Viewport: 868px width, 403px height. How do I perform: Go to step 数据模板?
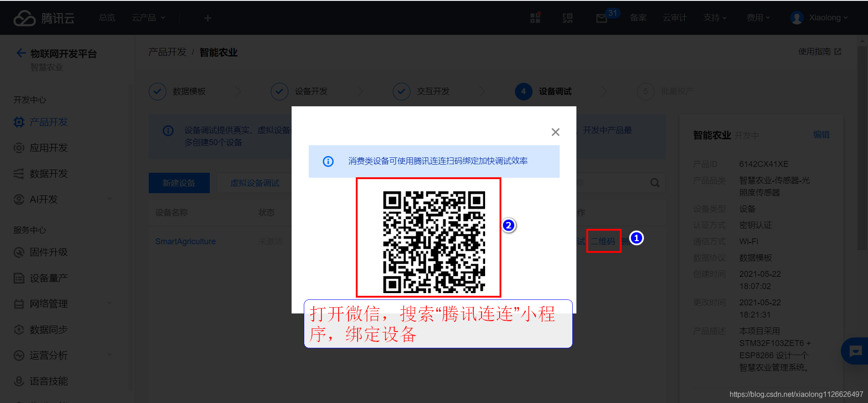(177, 91)
